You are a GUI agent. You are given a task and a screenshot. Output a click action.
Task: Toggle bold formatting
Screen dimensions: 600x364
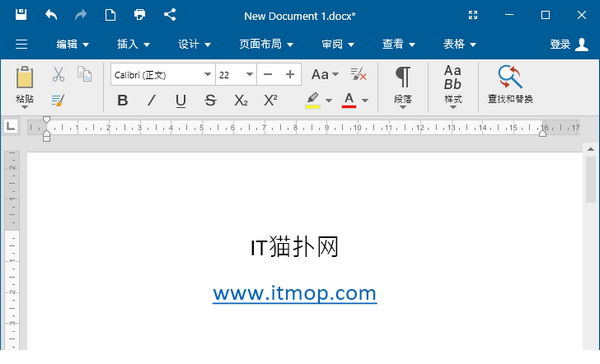point(122,100)
